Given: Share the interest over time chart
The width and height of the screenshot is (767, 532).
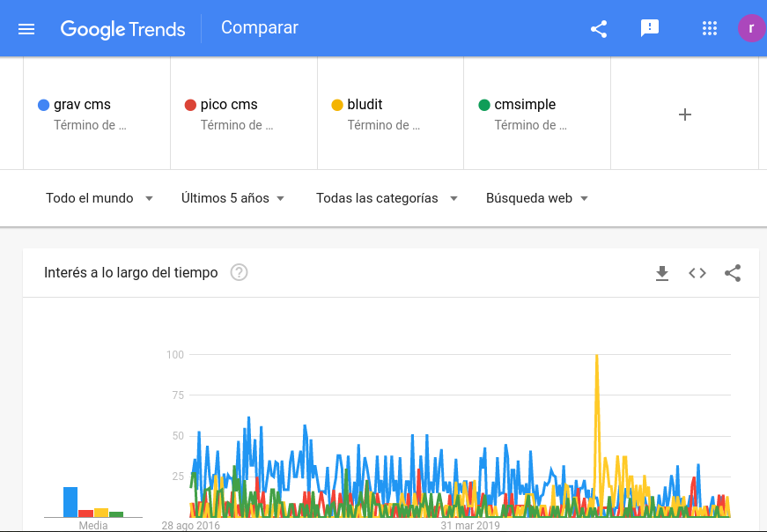Looking at the screenshot, I should (x=733, y=273).
